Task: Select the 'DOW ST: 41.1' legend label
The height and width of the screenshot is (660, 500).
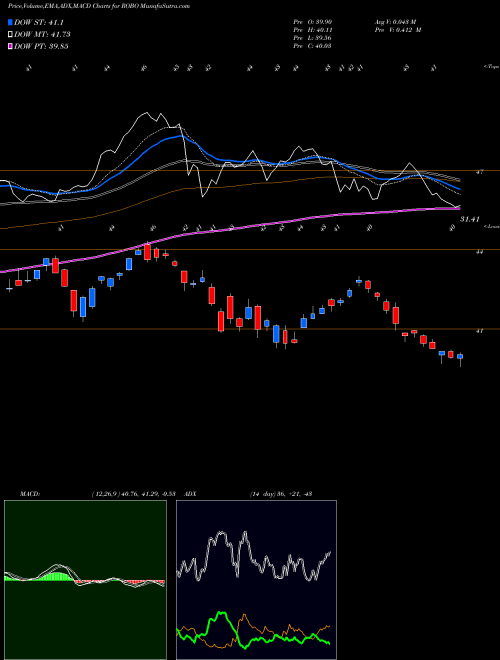Action: (x=39, y=22)
